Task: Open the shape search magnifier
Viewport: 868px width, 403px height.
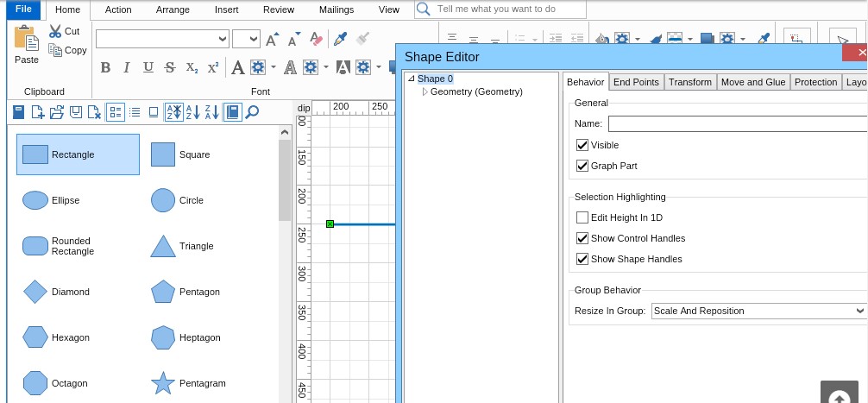Action: [x=252, y=111]
